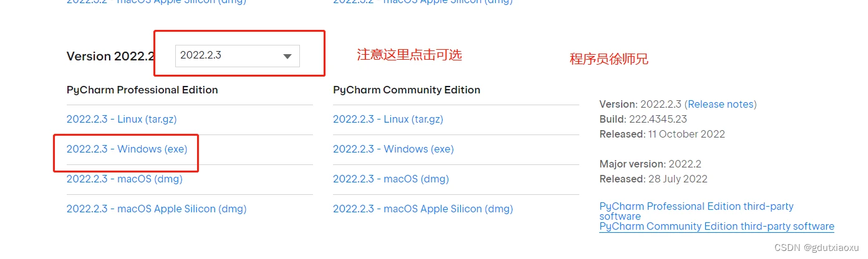Download Community 2022.2.3 macOS (dmg)

[x=391, y=179]
